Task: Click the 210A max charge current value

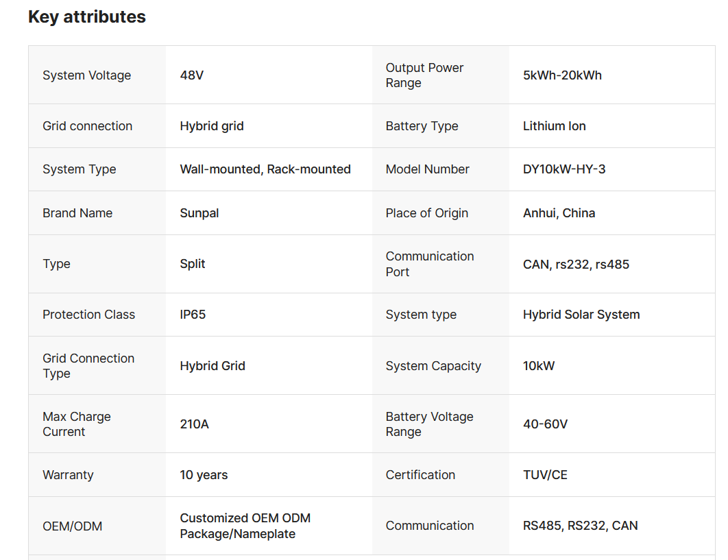Action: (x=195, y=424)
